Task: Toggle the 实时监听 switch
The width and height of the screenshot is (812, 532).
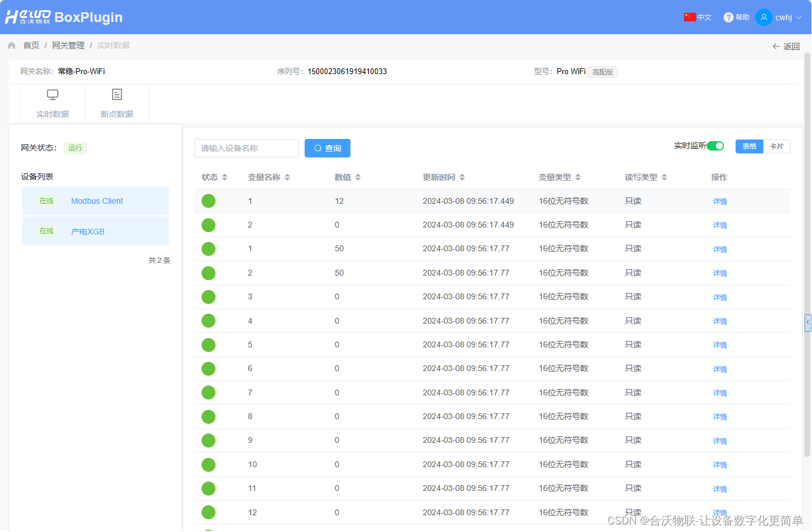Action: coord(715,146)
